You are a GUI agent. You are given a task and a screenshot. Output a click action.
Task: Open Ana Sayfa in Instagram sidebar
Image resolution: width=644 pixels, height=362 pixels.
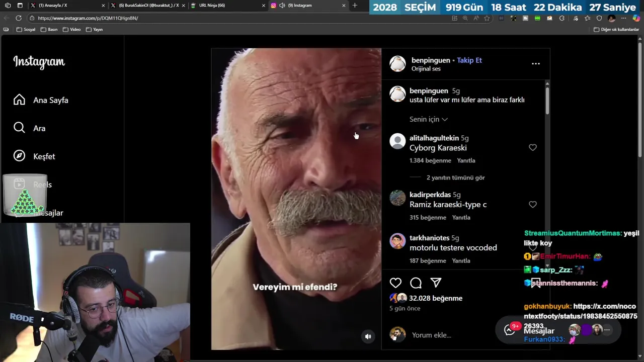[41, 100]
